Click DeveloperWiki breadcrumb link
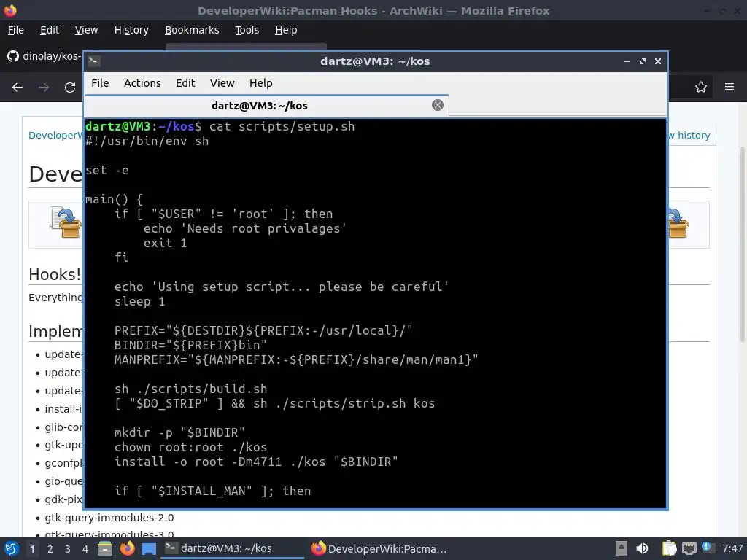This screenshot has width=747, height=560. pyautogui.click(x=55, y=135)
